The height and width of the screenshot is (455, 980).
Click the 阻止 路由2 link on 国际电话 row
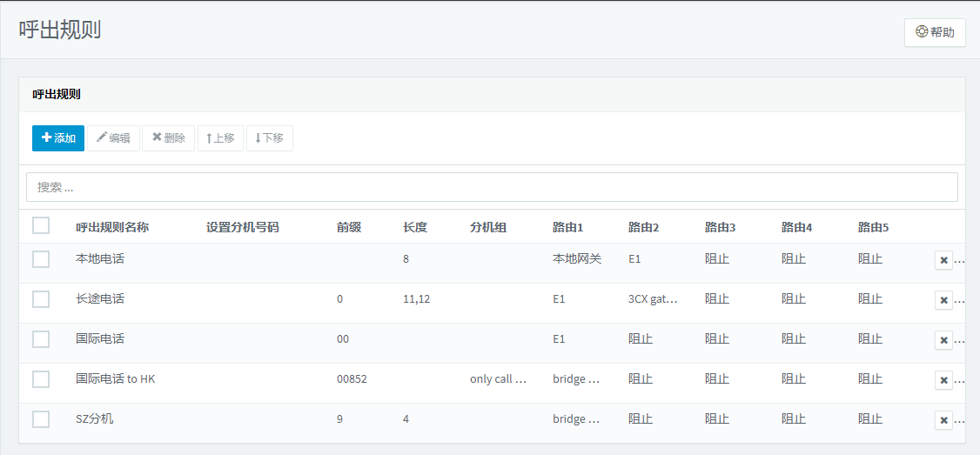click(641, 338)
